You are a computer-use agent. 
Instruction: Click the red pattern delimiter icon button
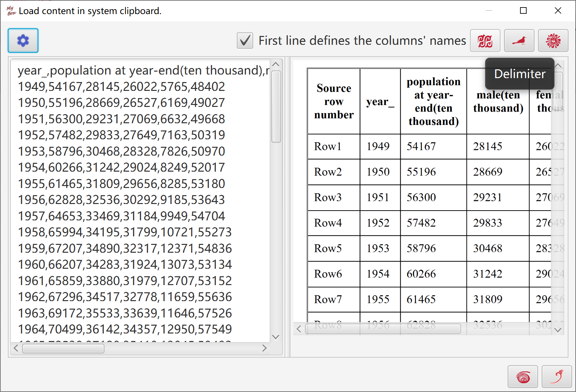485,41
